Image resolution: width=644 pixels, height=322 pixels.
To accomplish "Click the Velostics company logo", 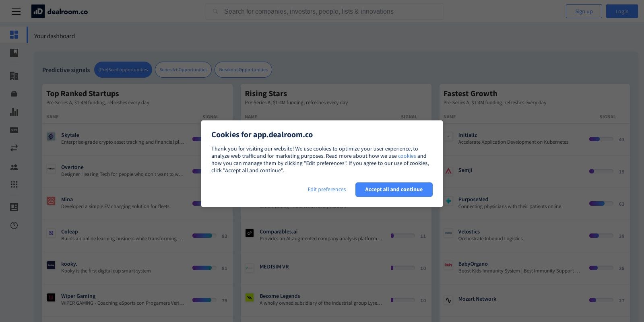I will (x=448, y=233).
